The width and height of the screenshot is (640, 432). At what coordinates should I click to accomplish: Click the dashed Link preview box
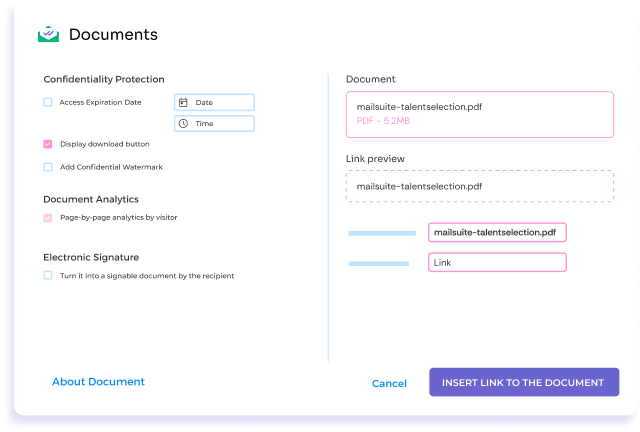click(479, 187)
